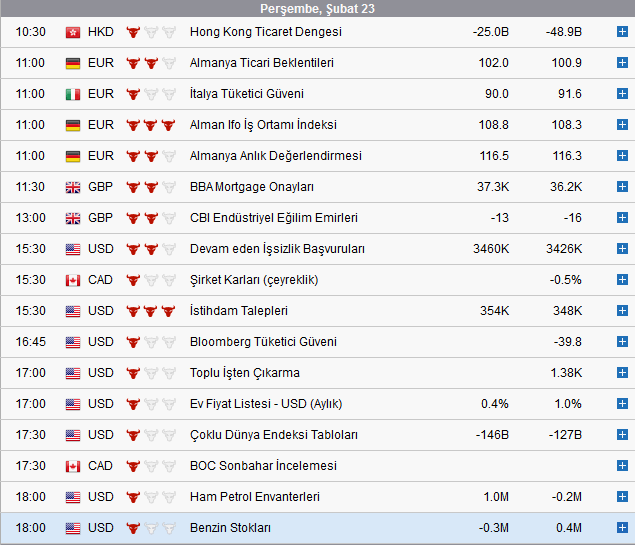Expand the BOC Sonbahar İncelemesi row
Screen dimensions: 635x545
[622, 466]
